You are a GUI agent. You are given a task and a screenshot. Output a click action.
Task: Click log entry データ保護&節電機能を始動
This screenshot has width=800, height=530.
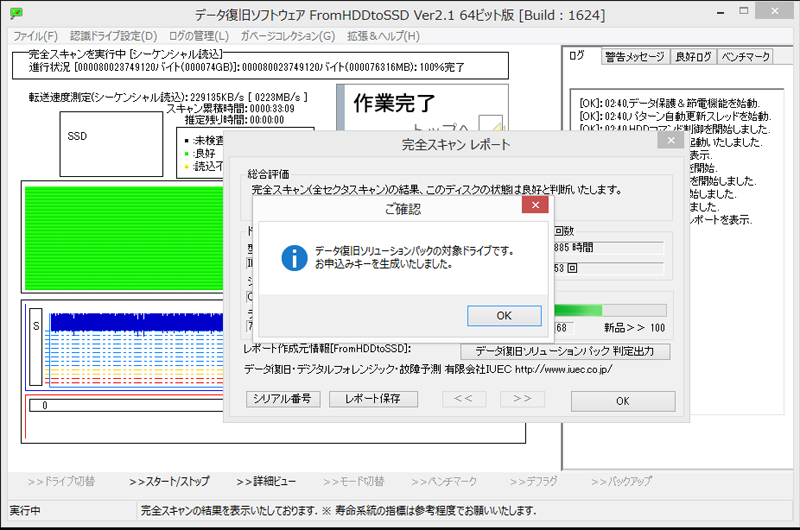(x=669, y=103)
